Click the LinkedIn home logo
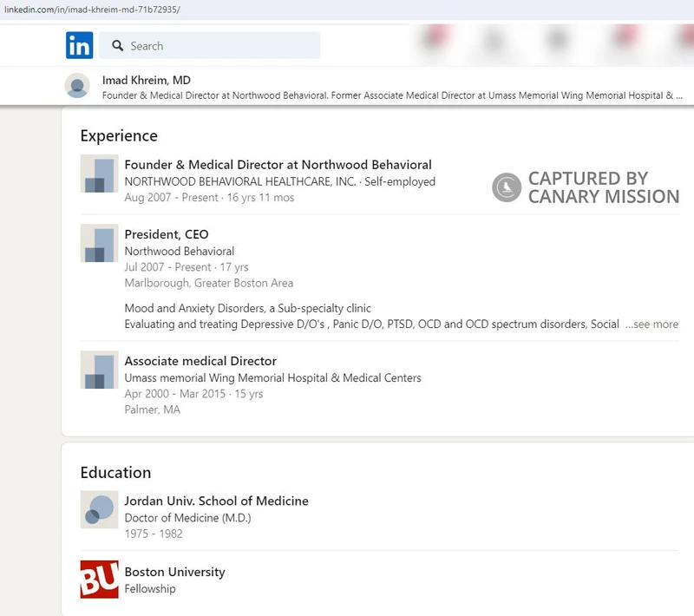Viewport: 694px width, 616px height. [x=79, y=45]
